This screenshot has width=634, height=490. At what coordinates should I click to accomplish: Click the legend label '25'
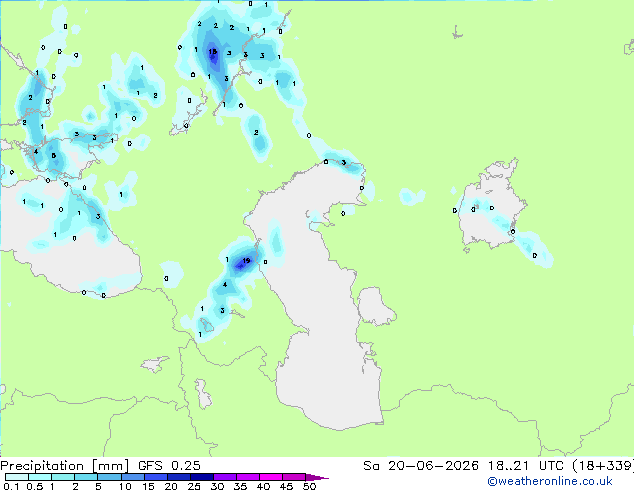(194, 486)
